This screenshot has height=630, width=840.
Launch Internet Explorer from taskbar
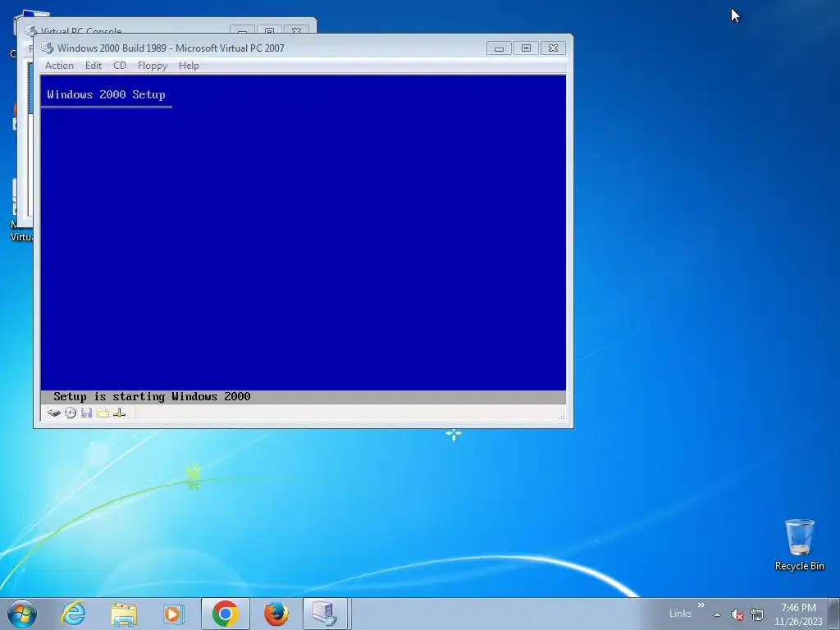(73, 614)
